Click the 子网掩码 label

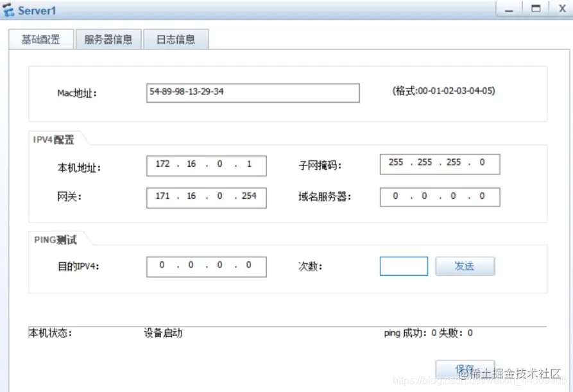coord(320,165)
